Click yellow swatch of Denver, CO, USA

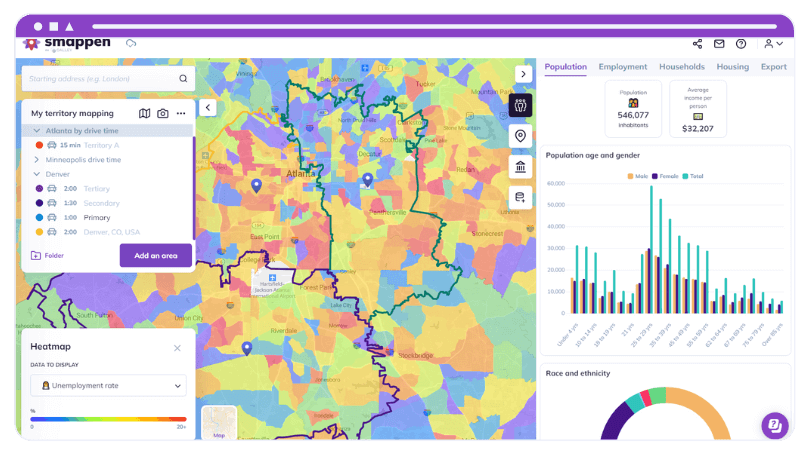click(39, 232)
